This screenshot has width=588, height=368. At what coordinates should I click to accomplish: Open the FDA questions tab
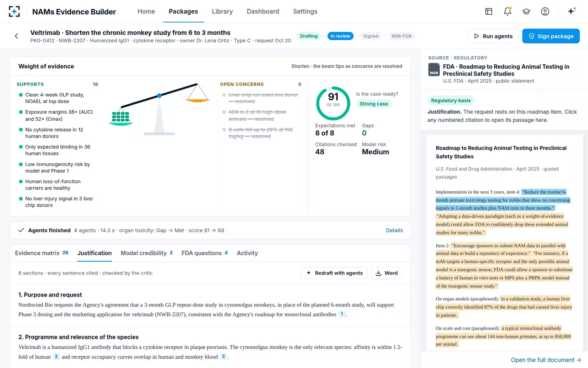pyautogui.click(x=205, y=253)
